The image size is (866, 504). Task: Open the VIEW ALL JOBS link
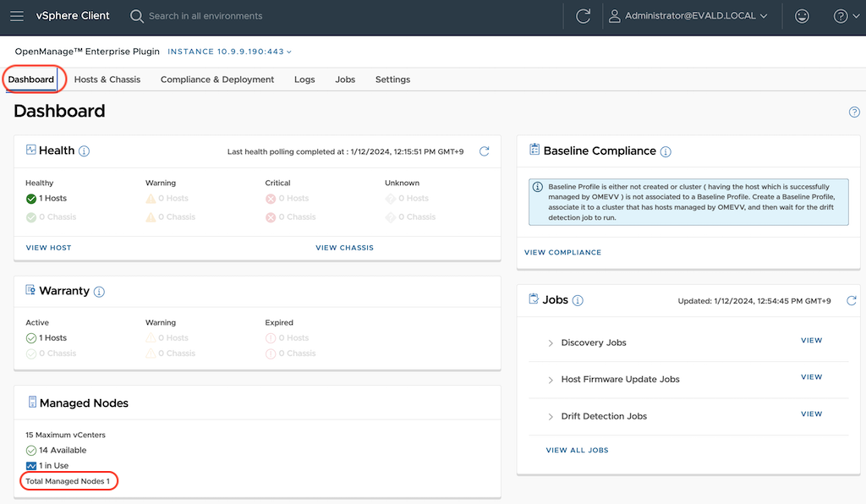(x=577, y=451)
